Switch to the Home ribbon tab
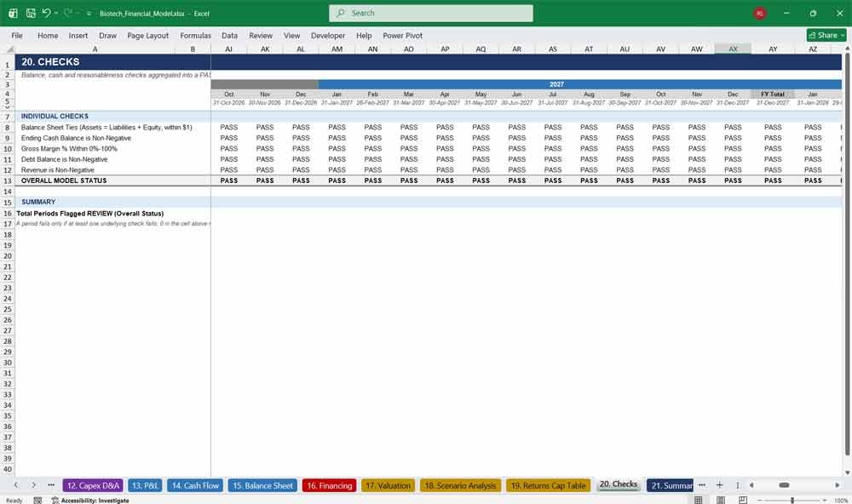The width and height of the screenshot is (852, 504). (x=48, y=35)
